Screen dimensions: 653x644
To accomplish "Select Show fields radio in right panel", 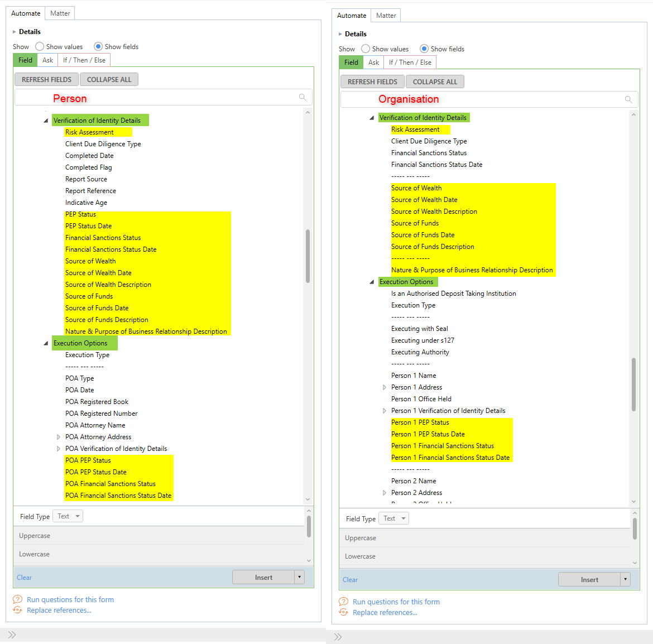I will coord(424,49).
